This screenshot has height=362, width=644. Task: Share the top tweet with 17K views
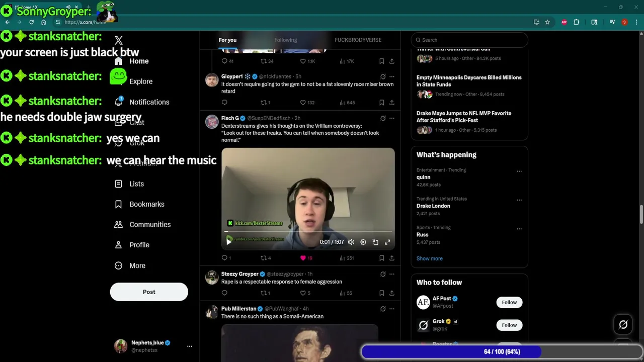(392, 61)
